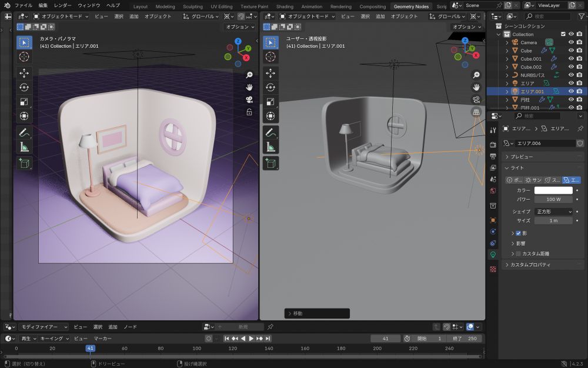Open the シェイプ dropdown showing 正方形

(553, 211)
